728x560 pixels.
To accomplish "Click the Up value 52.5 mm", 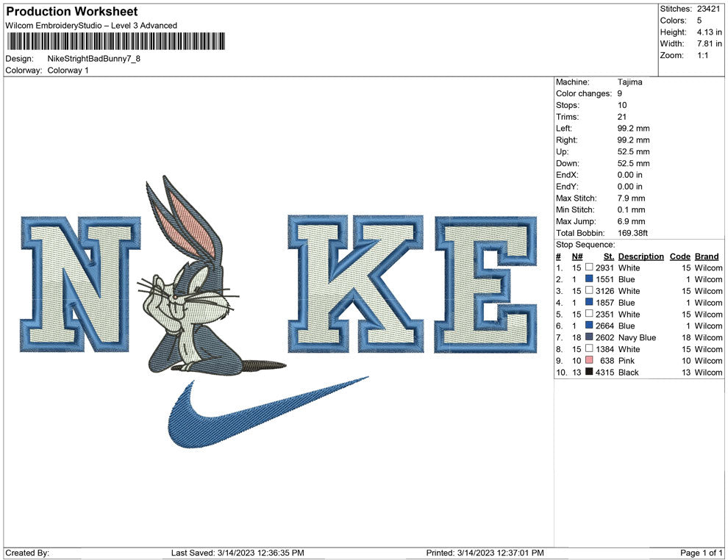I will (x=633, y=151).
